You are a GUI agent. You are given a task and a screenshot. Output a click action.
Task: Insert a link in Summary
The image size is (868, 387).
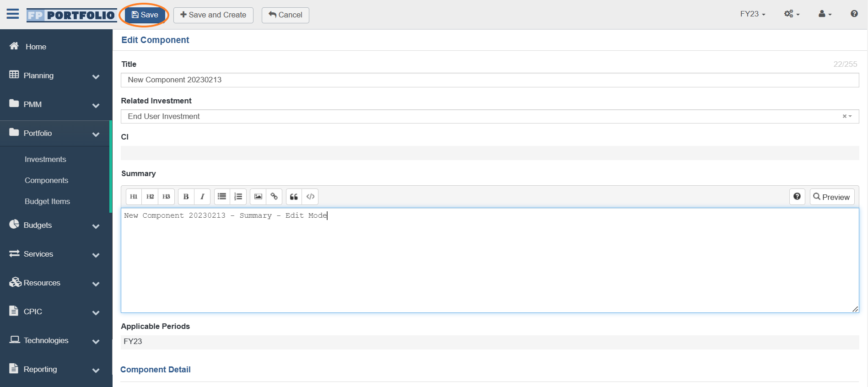pyautogui.click(x=274, y=197)
